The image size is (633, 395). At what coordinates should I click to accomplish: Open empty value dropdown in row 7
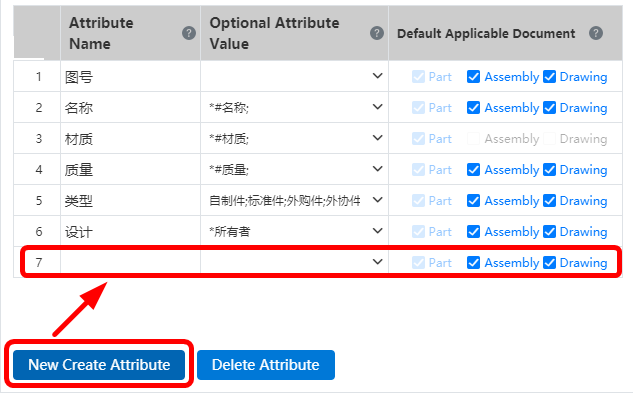[x=377, y=262]
